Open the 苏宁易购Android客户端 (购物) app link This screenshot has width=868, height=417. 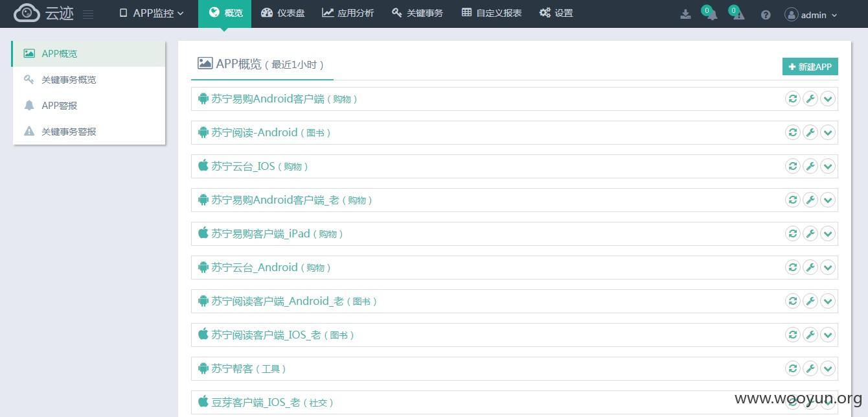click(278, 99)
